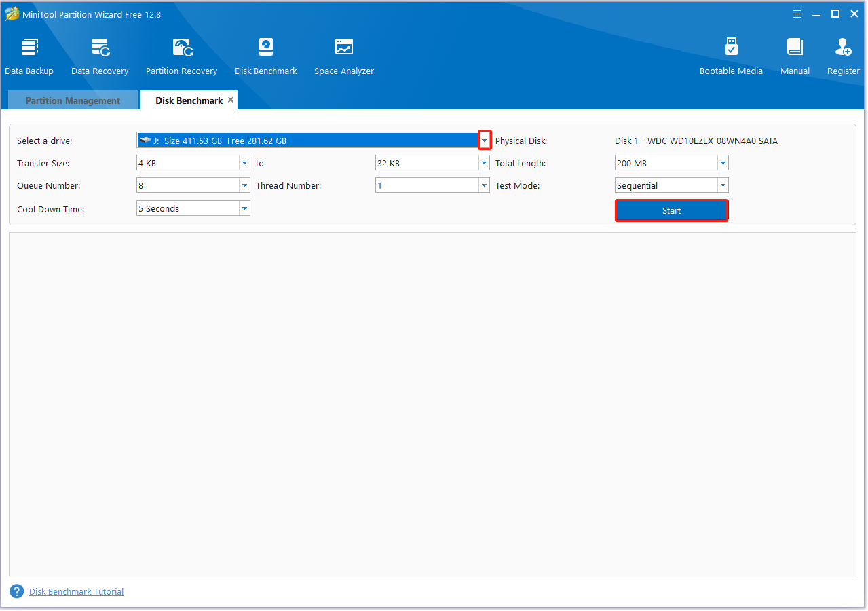Maximize the MiniTool window
The height and width of the screenshot is (611, 868).
point(835,14)
